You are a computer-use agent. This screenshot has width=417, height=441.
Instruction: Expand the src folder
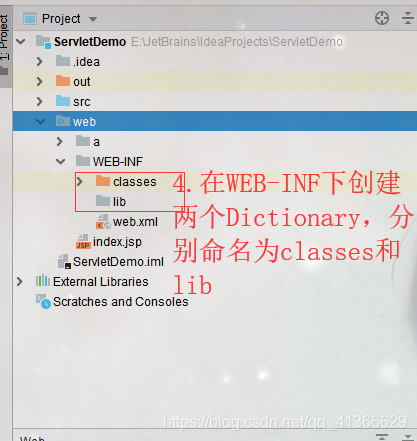40,102
